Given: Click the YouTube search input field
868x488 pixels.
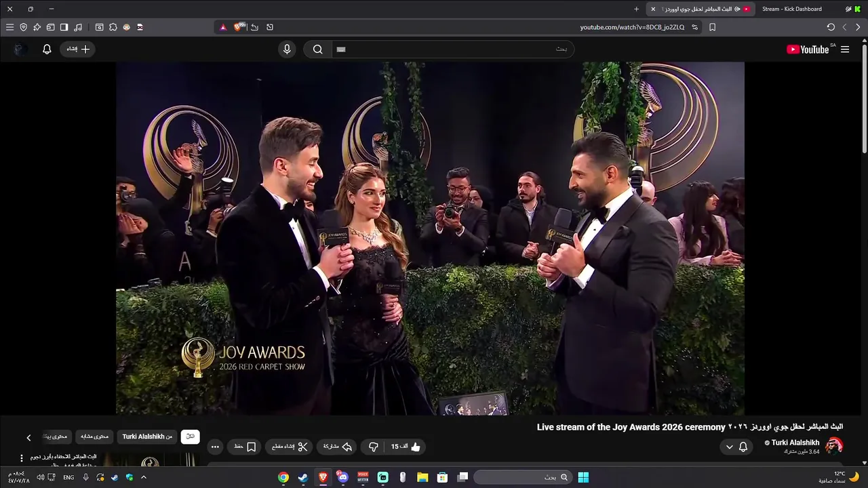Looking at the screenshot, I should click(453, 49).
